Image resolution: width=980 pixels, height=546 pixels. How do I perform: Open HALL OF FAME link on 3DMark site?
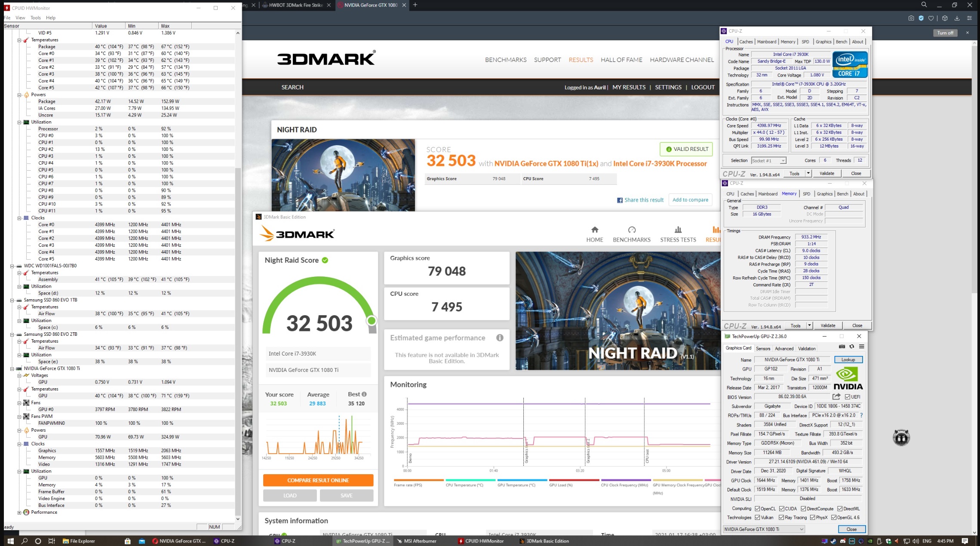coord(621,60)
